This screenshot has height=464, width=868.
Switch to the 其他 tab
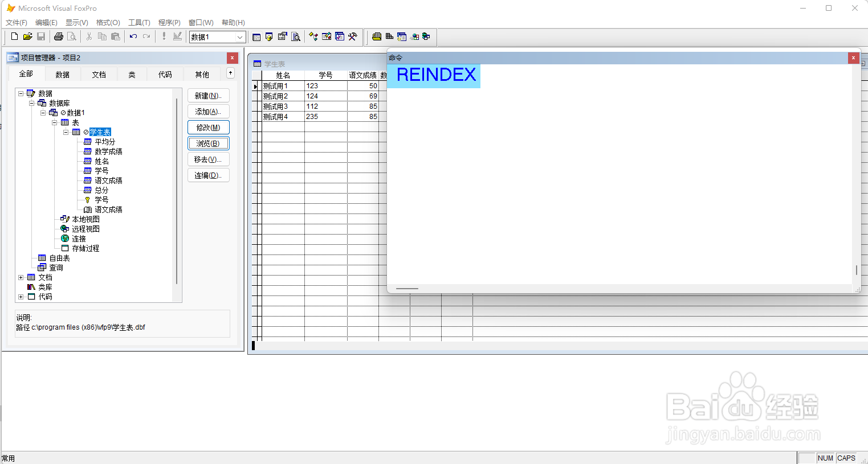coord(202,75)
